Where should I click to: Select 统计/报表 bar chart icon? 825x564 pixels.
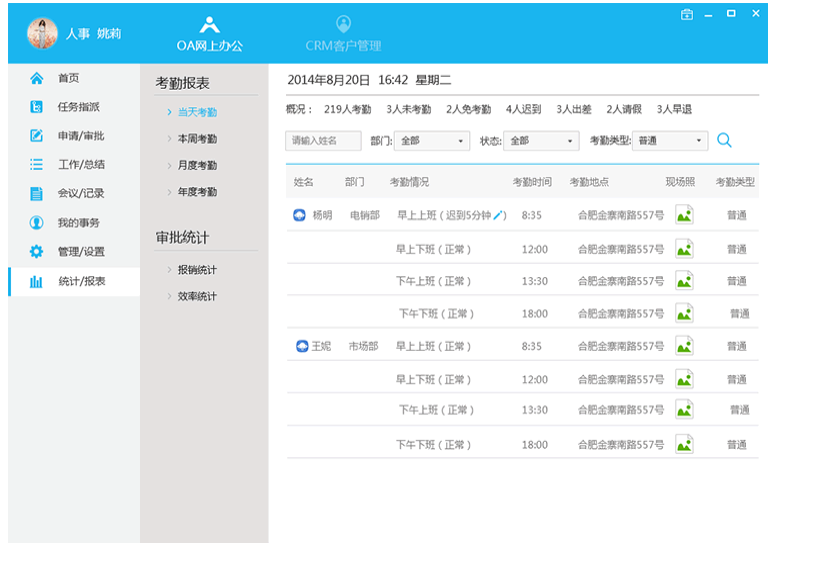coord(36,281)
